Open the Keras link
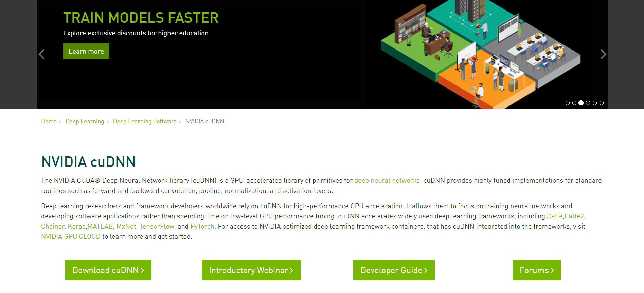 77,227
